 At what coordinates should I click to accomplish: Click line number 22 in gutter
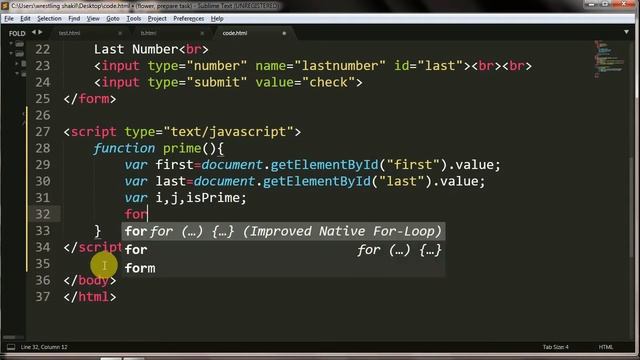pyautogui.click(x=42, y=49)
